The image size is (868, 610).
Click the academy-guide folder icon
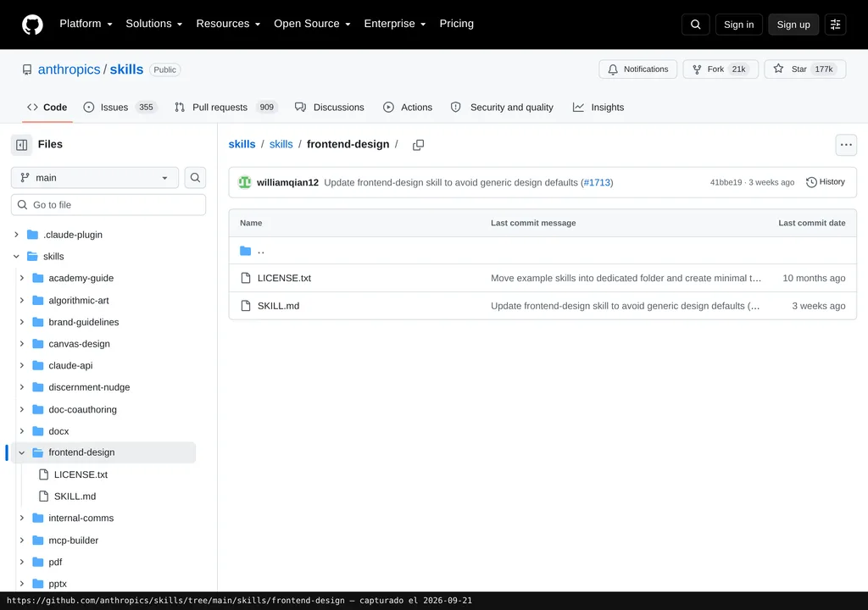(x=37, y=278)
